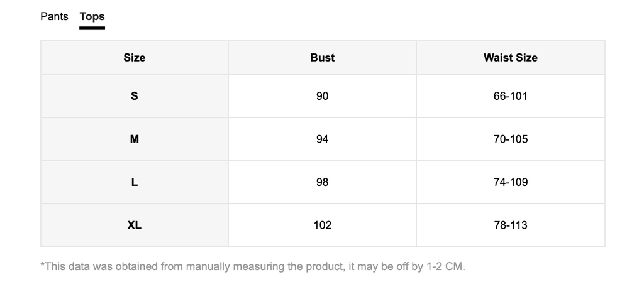Screen dimensions: 644x282
Task: Click the waist range 66-101
Action: coord(510,96)
